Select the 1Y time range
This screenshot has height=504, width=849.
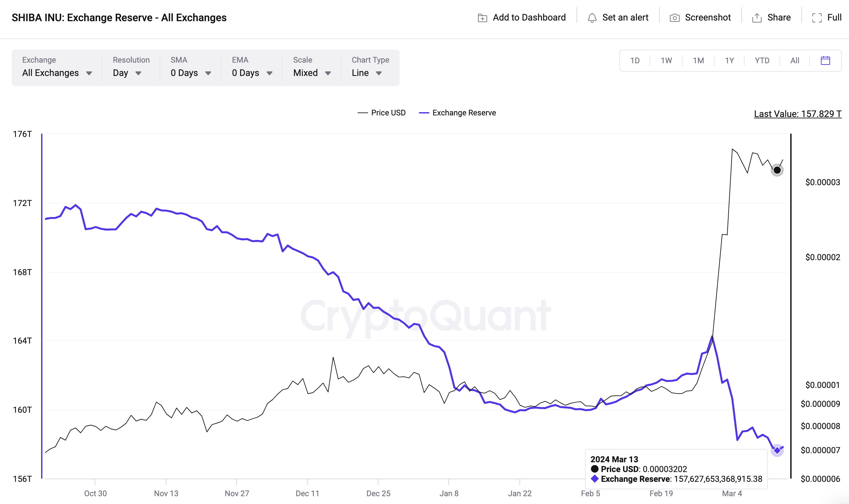pos(729,60)
